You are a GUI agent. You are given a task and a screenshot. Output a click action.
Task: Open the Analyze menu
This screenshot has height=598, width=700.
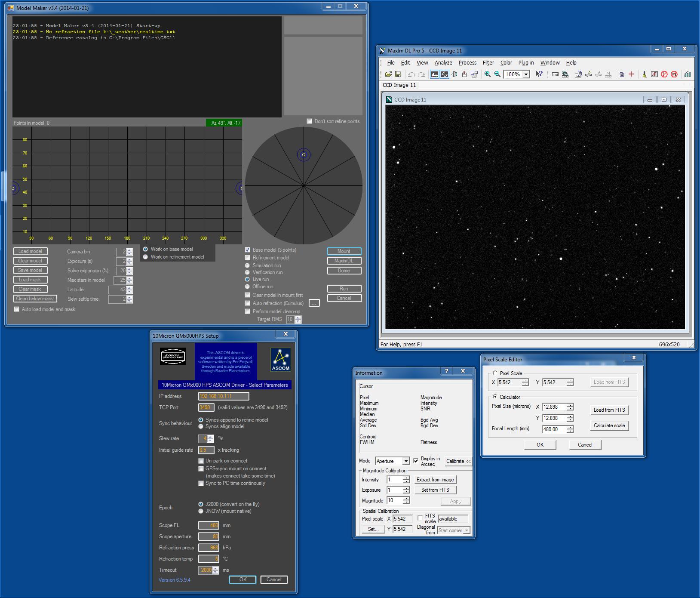coord(443,63)
